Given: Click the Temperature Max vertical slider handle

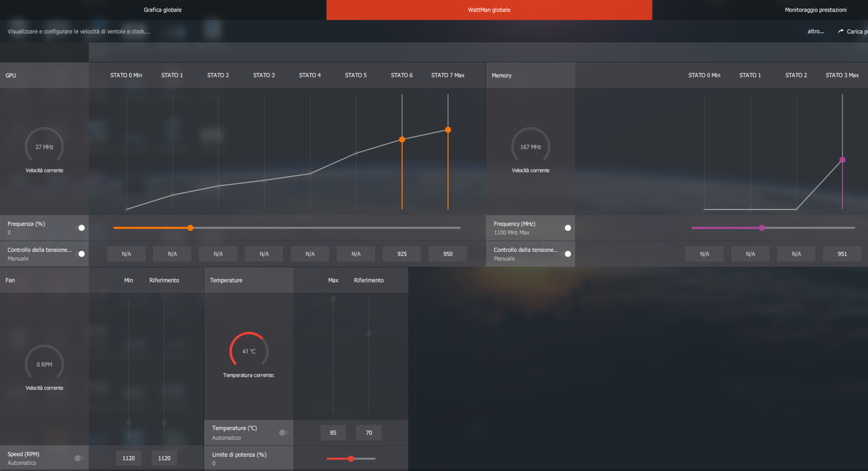Looking at the screenshot, I should point(333,299).
